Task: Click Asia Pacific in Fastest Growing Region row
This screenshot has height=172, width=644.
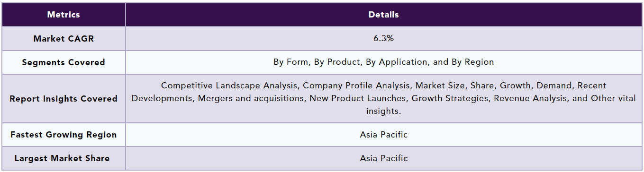Action: (x=383, y=135)
